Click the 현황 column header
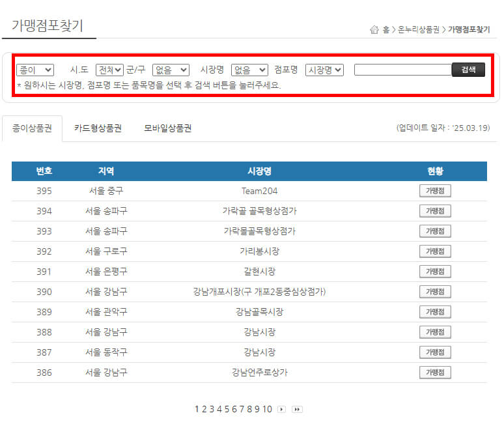504x424 pixels. [435, 171]
